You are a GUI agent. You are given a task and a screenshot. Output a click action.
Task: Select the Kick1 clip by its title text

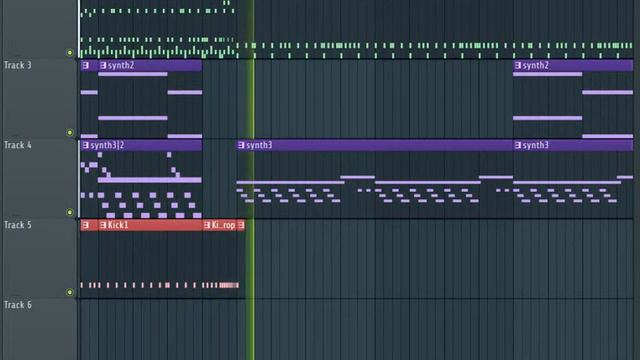click(118, 225)
